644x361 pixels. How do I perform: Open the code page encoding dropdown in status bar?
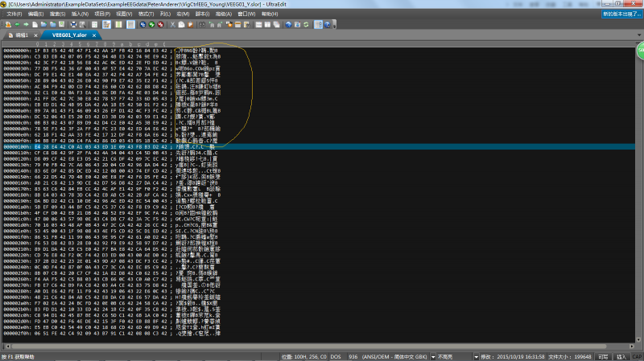click(433, 357)
